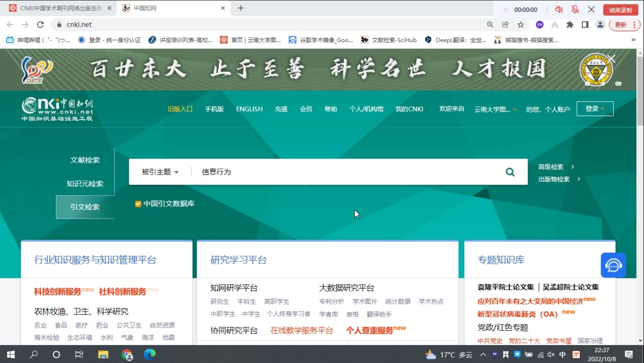Viewport: 644px width, 363px height.
Task: Open the 哔哩哔哩 bookmark
Action: (x=38, y=40)
